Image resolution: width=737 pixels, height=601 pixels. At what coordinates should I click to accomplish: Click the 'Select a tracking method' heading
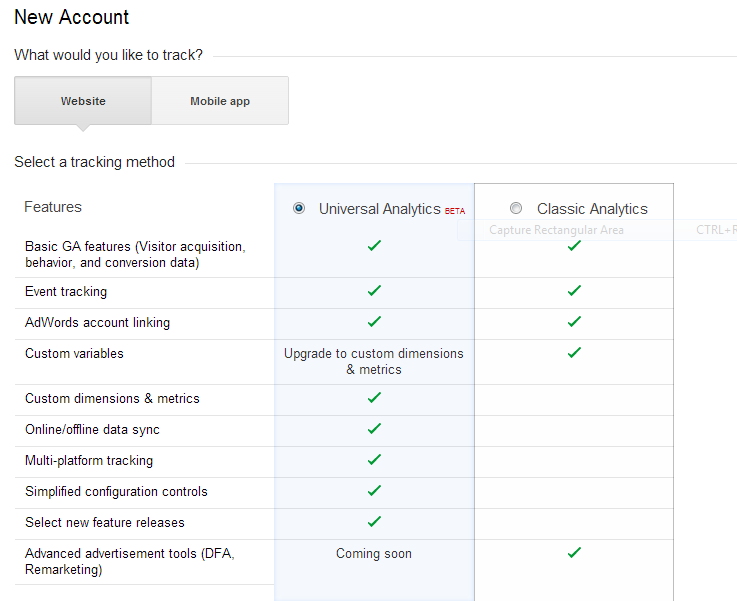[x=94, y=162]
